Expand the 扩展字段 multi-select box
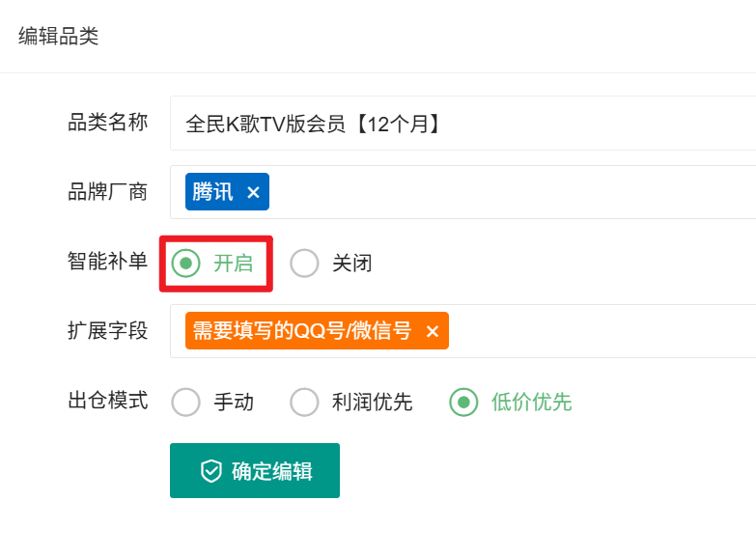This screenshot has width=756, height=557. 462,331
